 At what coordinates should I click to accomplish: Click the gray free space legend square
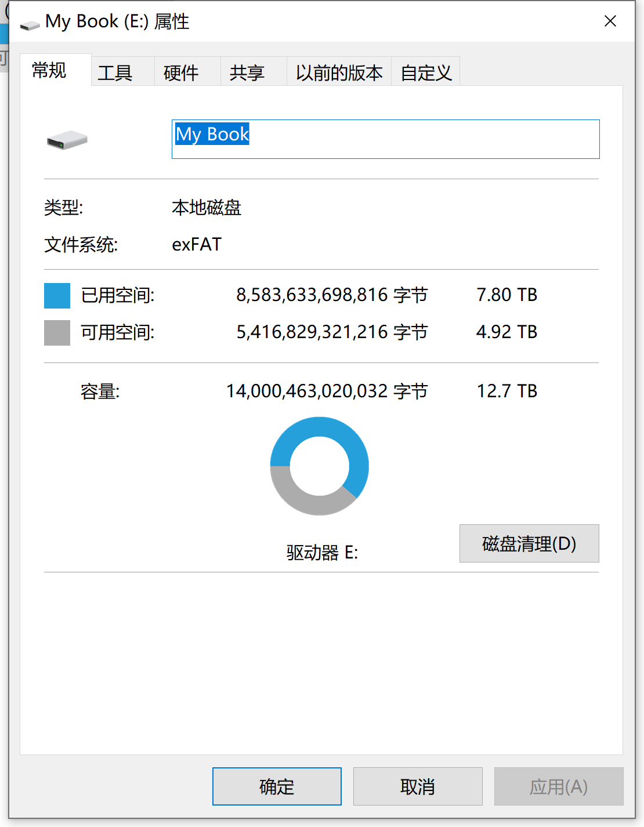tap(56, 332)
